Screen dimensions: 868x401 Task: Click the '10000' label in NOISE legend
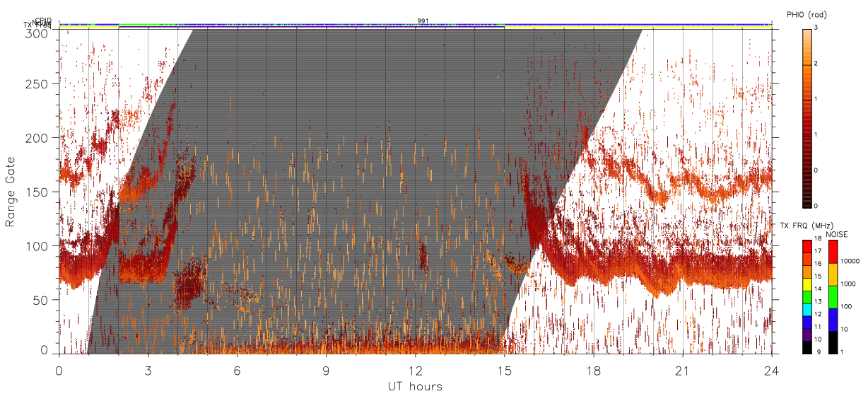pyautogui.click(x=849, y=262)
